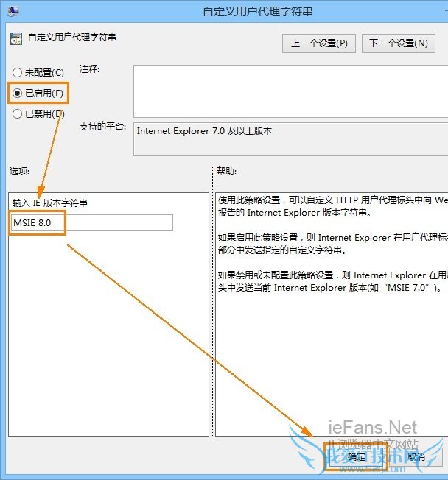
Task: Click the 选项: label
Action: 19,171
